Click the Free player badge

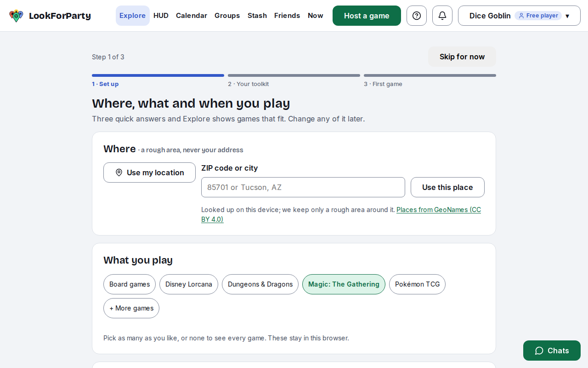538,16
